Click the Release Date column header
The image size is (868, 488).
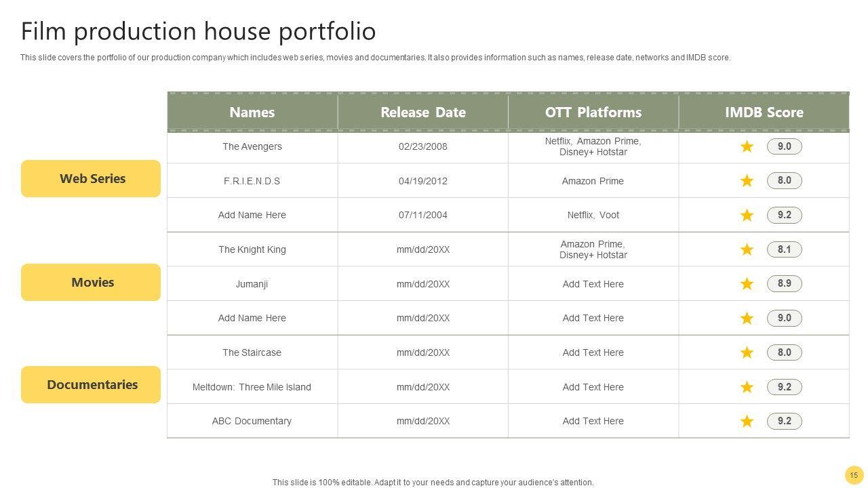tap(423, 112)
